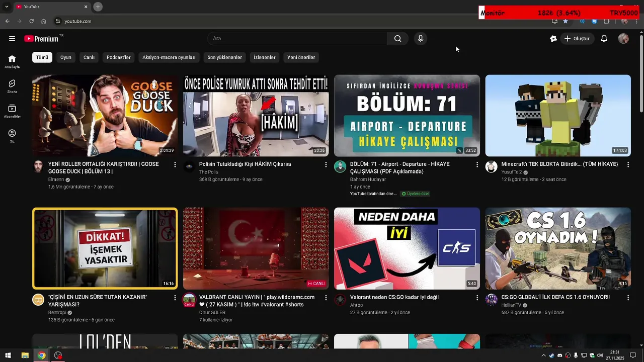Select the Podcast'ler filter chip
The height and width of the screenshot is (362, 644).
click(119, 57)
